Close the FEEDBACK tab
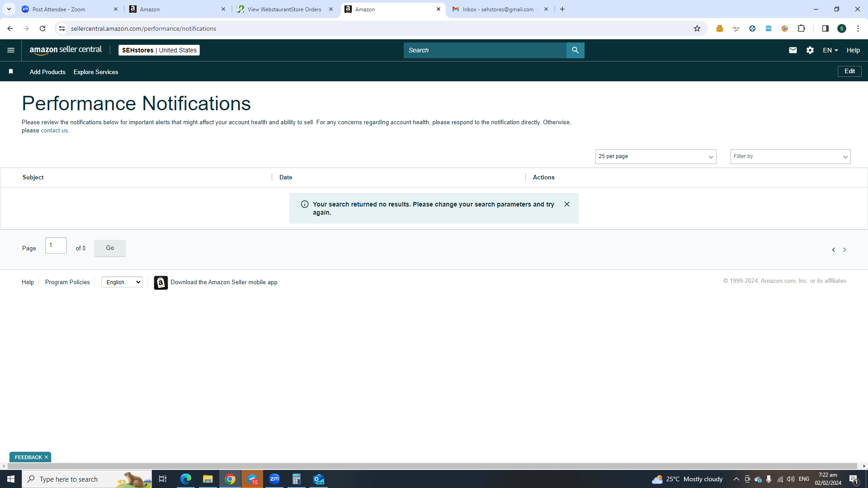Image resolution: width=868 pixels, height=488 pixels. click(x=46, y=457)
